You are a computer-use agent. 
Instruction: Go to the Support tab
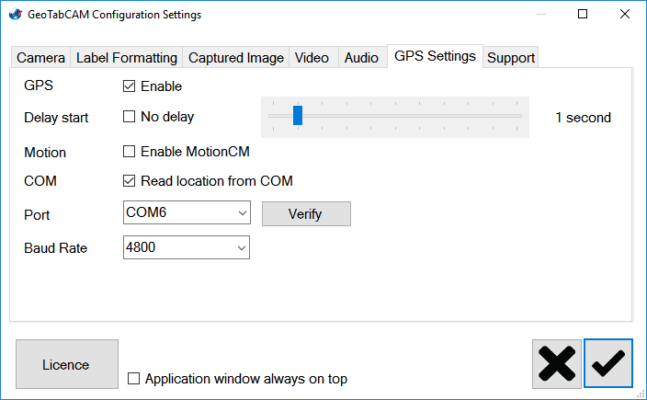point(511,58)
